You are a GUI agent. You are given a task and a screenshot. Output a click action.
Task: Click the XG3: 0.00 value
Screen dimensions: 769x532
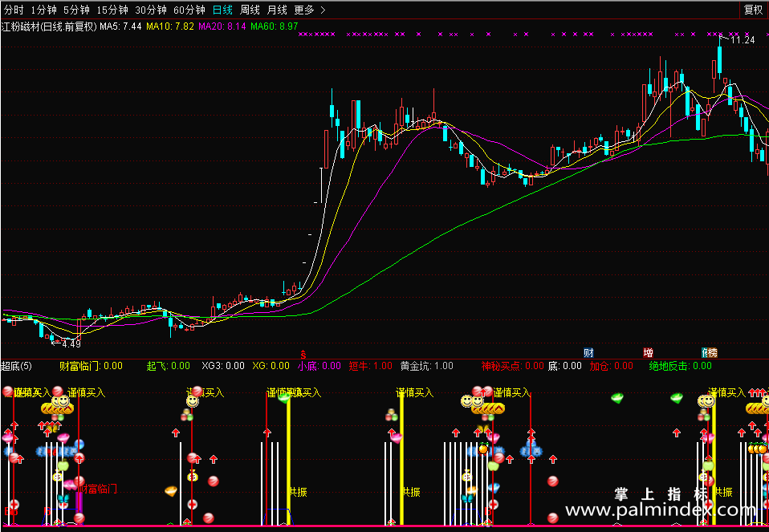click(x=223, y=366)
